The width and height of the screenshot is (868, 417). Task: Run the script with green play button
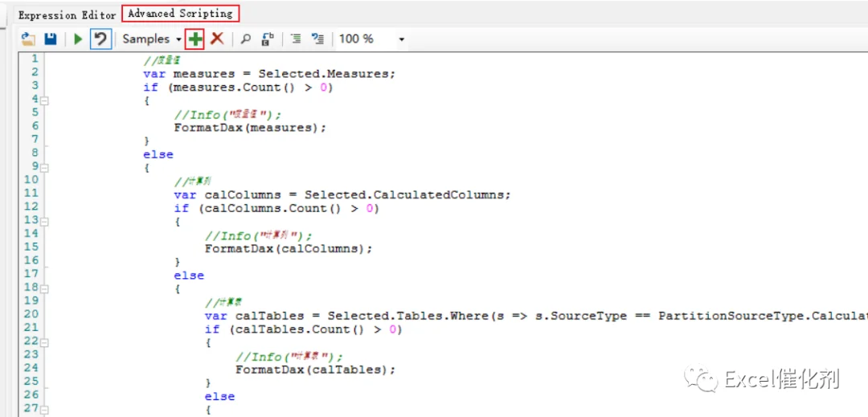click(x=78, y=39)
